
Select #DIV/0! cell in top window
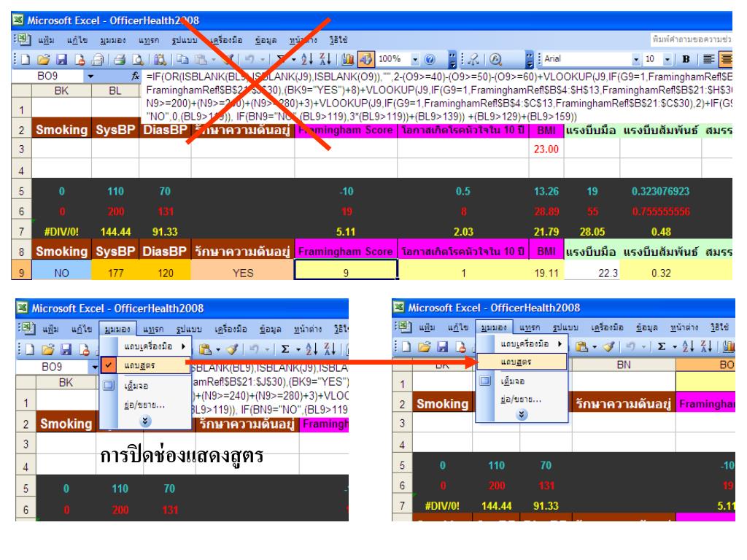point(61,232)
